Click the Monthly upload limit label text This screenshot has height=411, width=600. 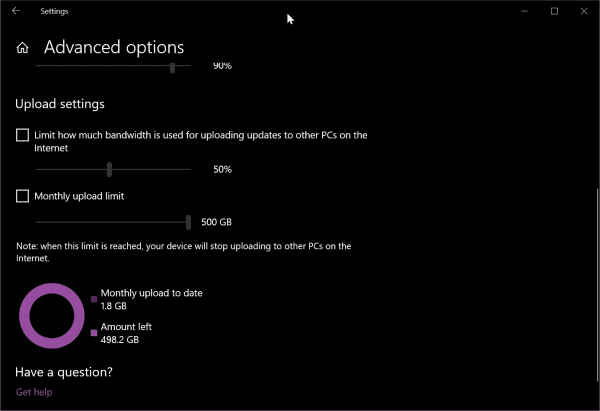tap(79, 196)
